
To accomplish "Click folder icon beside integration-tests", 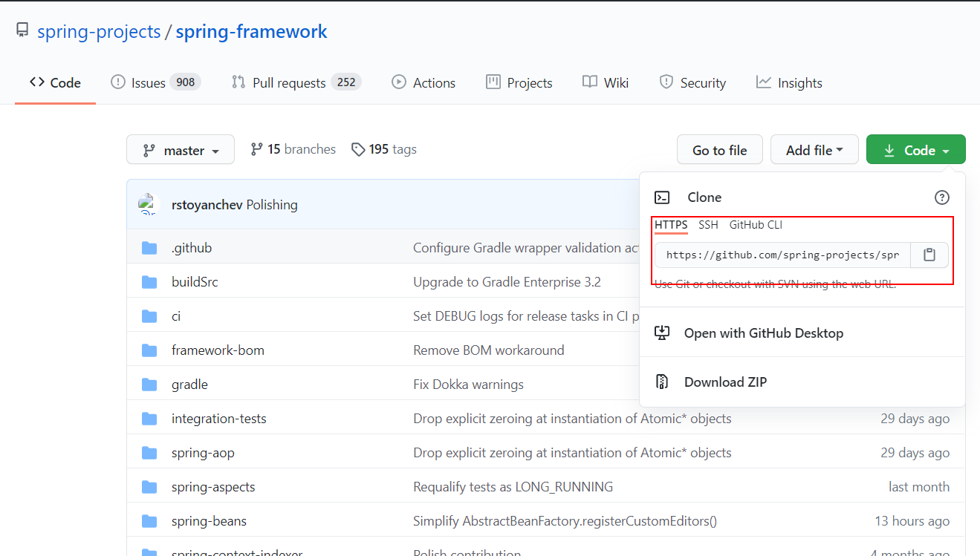I will [149, 419].
